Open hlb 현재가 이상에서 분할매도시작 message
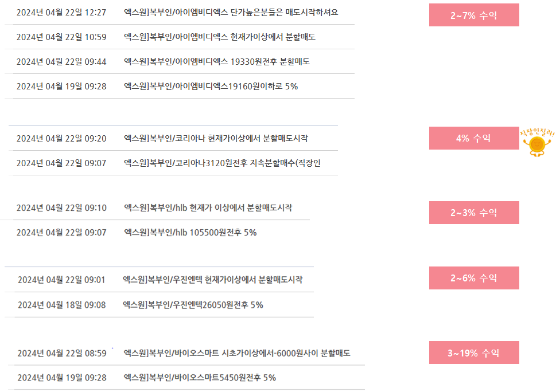Screen dimensions: 556x392 pyautogui.click(x=208, y=208)
